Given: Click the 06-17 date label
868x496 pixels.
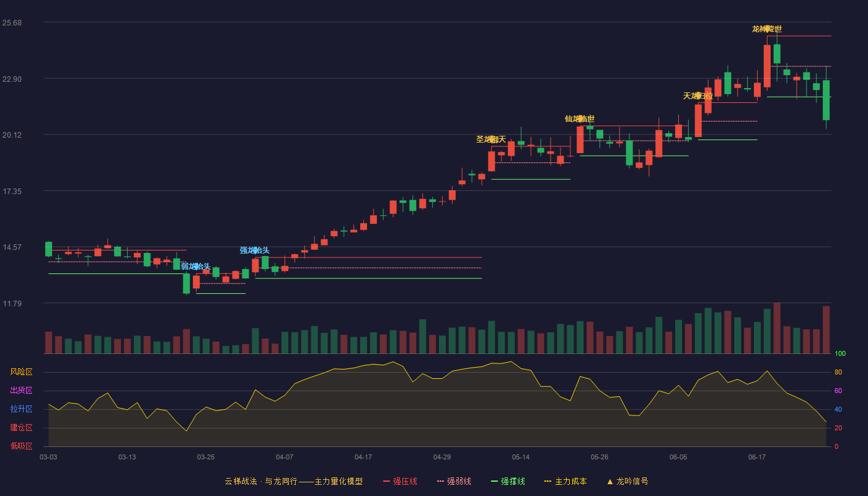Looking at the screenshot, I should 757,457.
